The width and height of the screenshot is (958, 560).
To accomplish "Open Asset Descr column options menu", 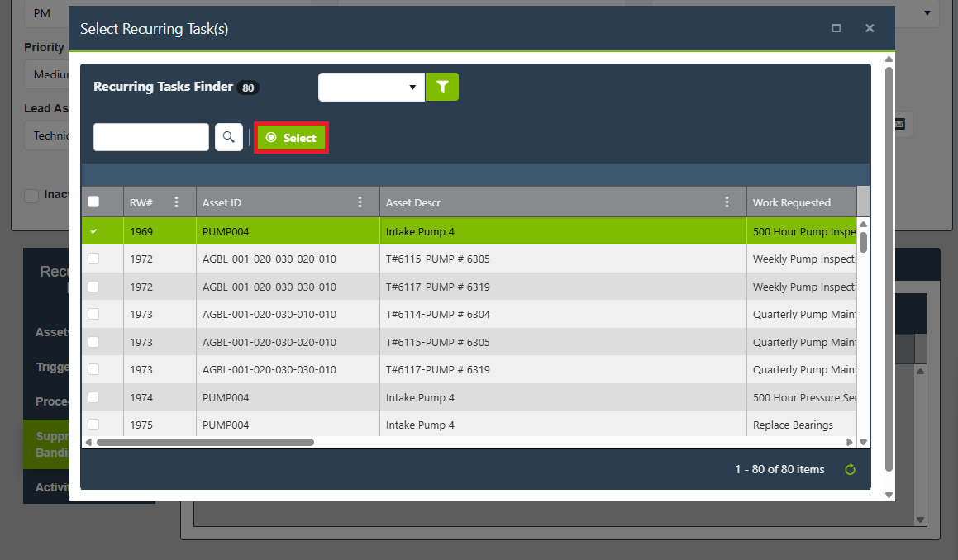I will click(x=727, y=202).
